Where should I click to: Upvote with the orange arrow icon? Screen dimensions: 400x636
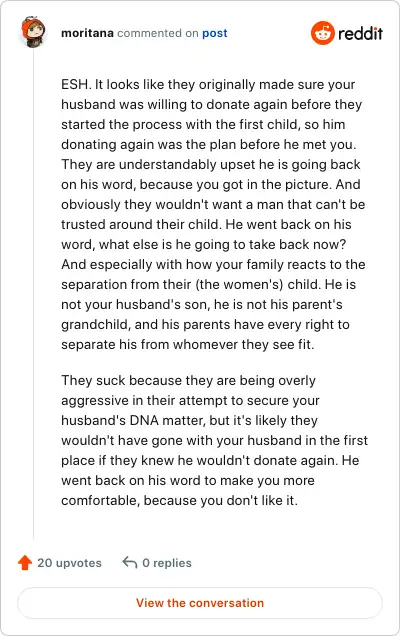pyautogui.click(x=25, y=563)
